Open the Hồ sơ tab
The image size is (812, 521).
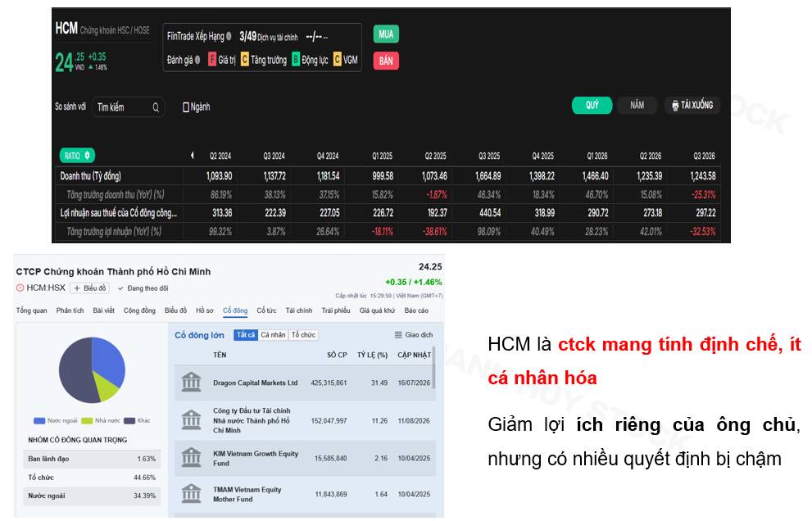pyautogui.click(x=205, y=310)
